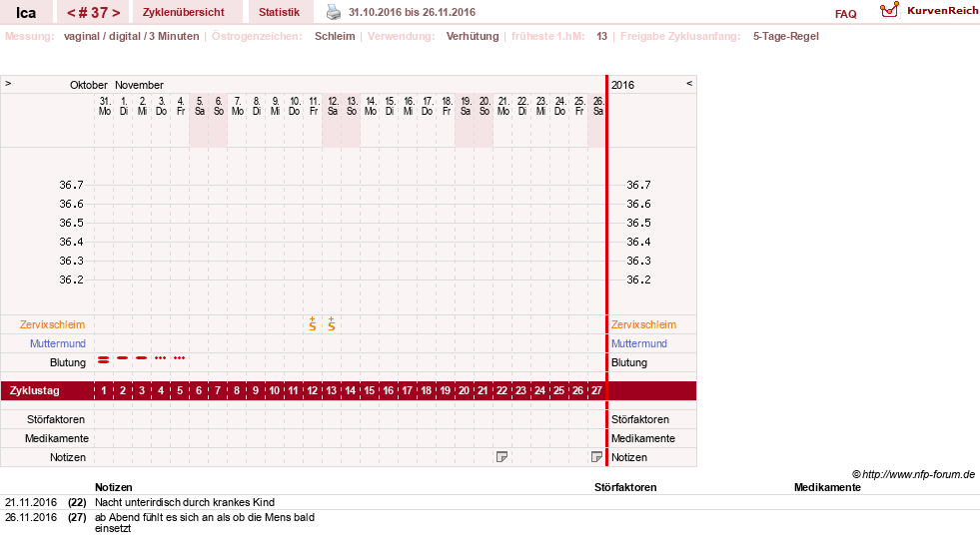
Task: Click the > arrow left of Oktober
Action: [8, 83]
